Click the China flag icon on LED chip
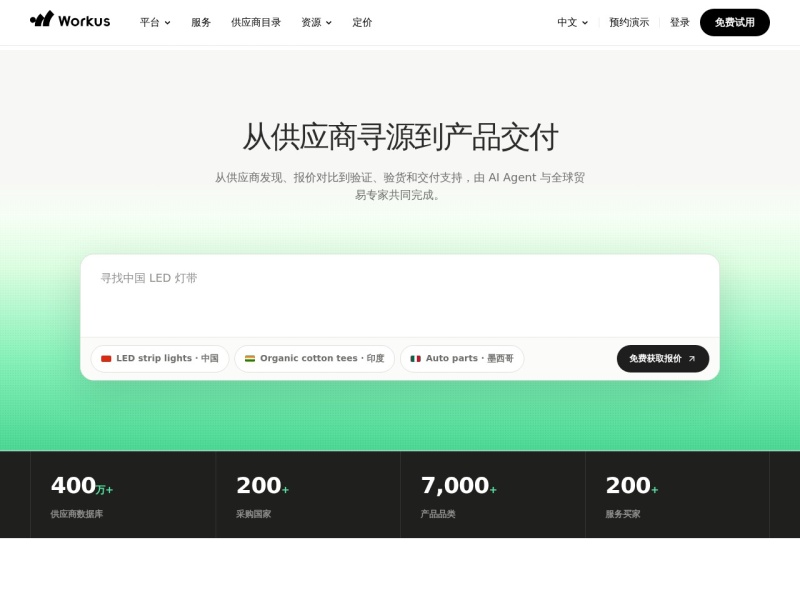Viewport: 800px width, 600px height. click(x=106, y=359)
